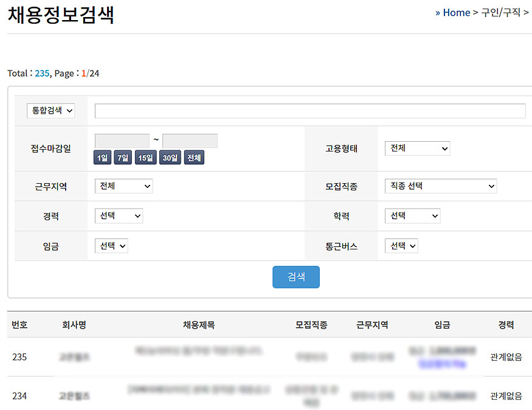Image resolution: width=532 pixels, height=410 pixels.
Task: Click the main keyword search input field
Action: 310,111
